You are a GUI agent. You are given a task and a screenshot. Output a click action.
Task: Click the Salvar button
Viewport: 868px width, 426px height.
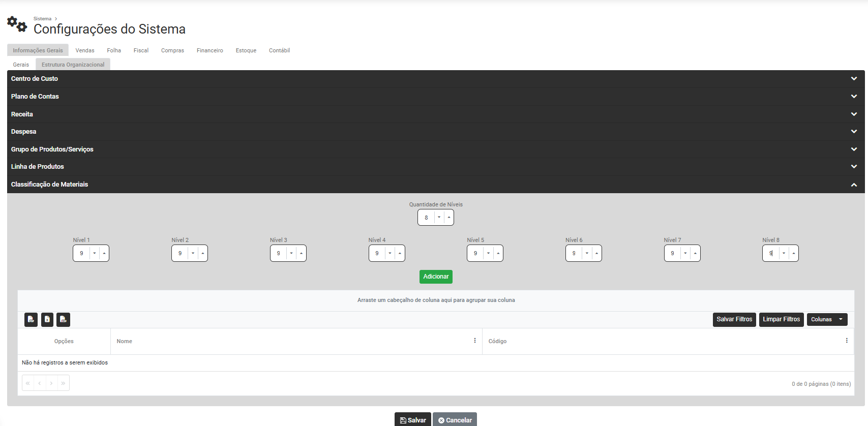[x=413, y=420]
